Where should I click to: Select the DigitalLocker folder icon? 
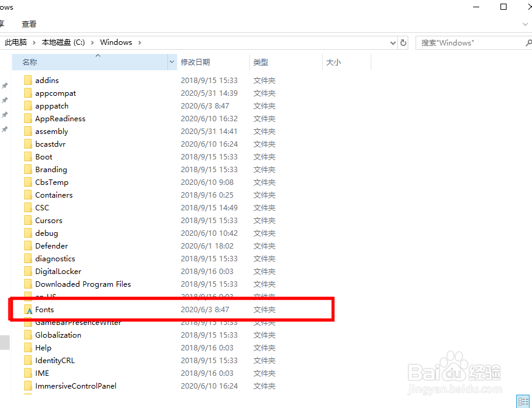(x=28, y=271)
